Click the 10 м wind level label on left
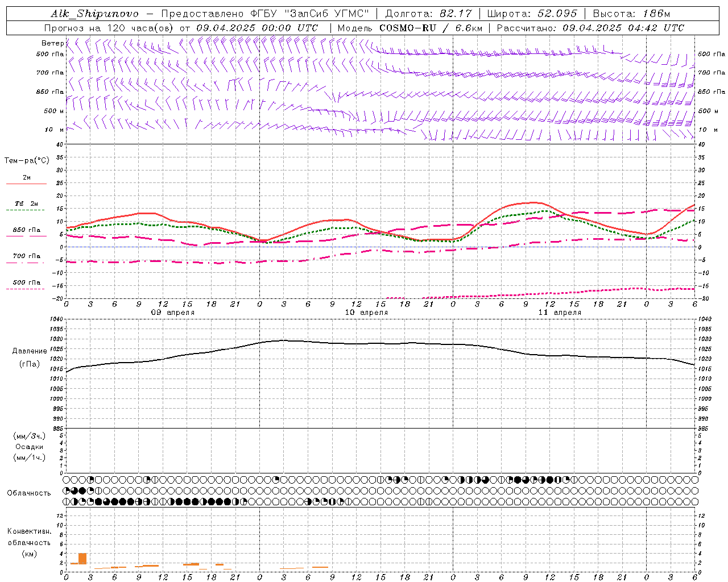Viewport: 728px width, 582px height. (53, 130)
